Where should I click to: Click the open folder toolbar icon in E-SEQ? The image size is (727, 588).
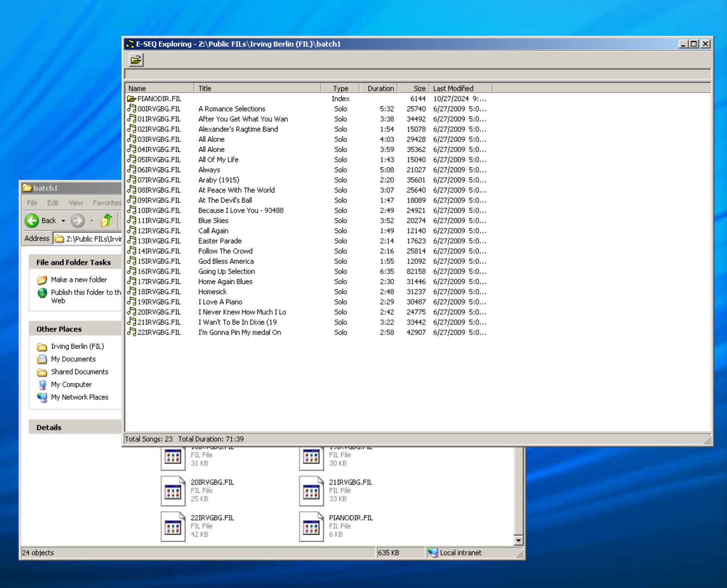[136, 60]
